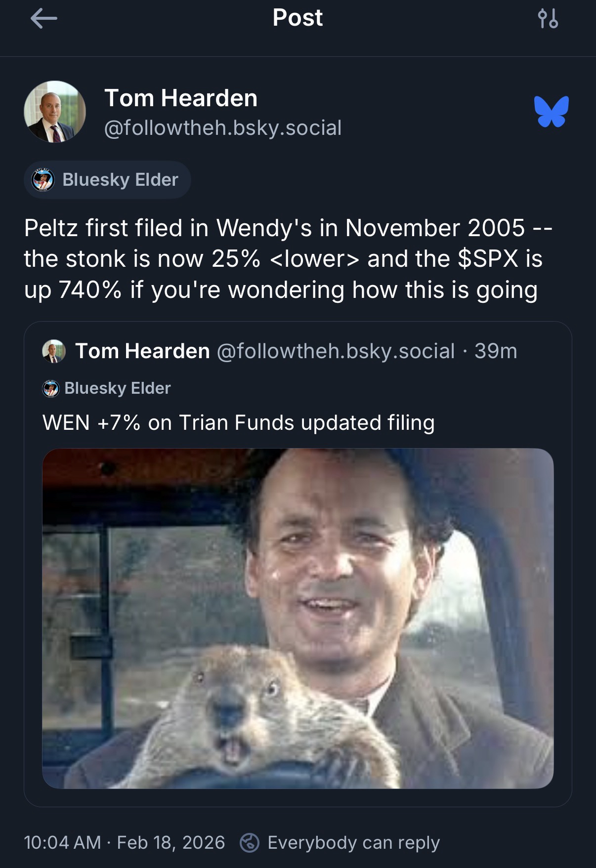
Task: Open Tom Hearden's large profile avatar
Action: click(55, 112)
